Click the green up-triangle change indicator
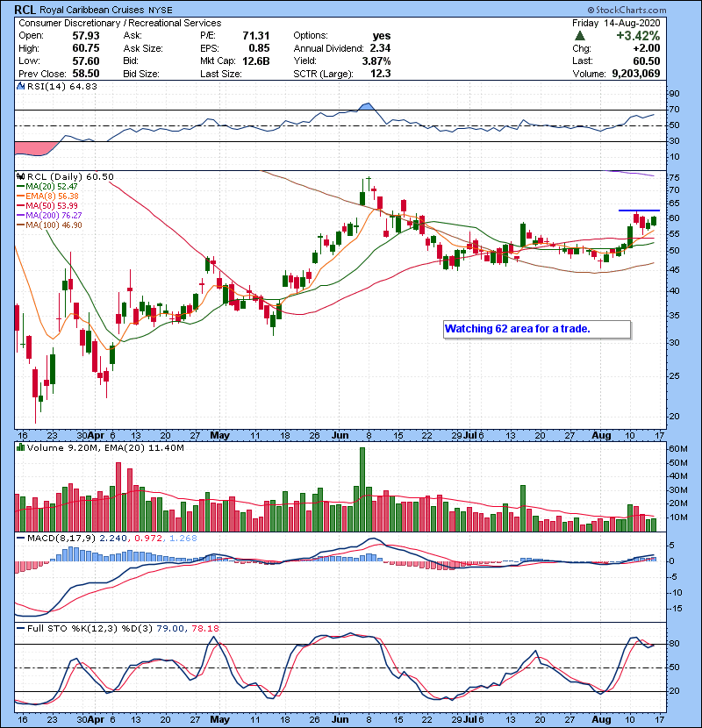 pyautogui.click(x=579, y=36)
